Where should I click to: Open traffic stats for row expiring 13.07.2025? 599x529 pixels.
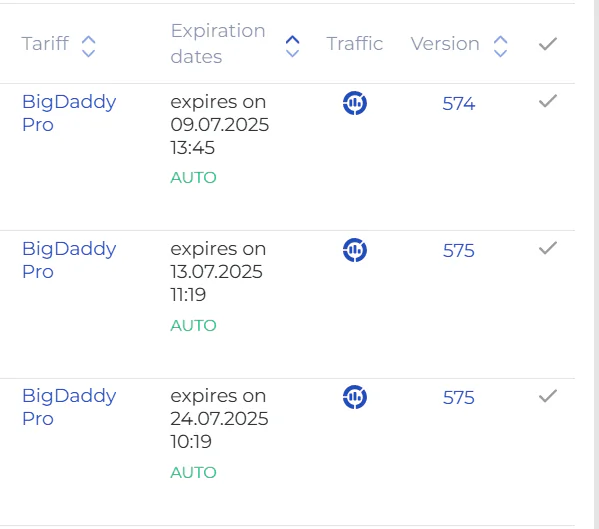355,250
